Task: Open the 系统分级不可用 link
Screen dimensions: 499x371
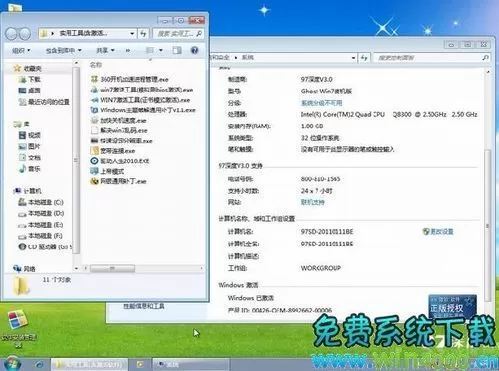Action: (321, 103)
